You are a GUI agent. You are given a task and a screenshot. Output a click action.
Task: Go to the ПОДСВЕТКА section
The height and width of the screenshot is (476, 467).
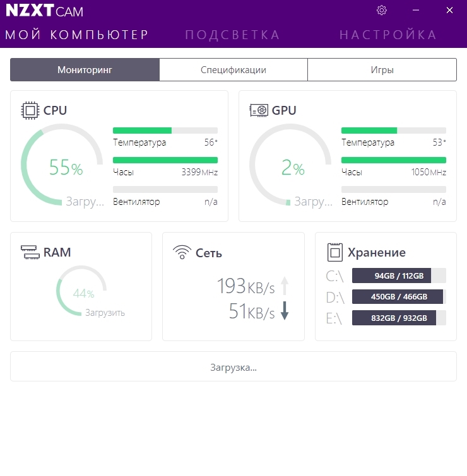click(232, 35)
